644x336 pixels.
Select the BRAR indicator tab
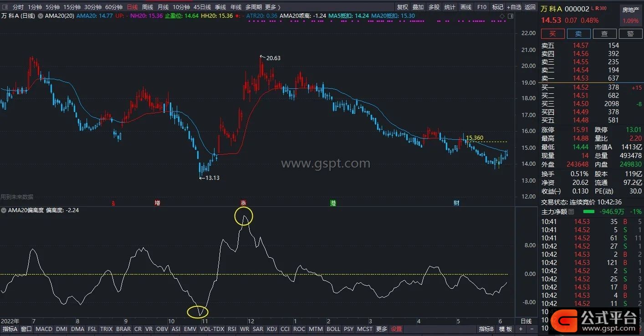click(x=123, y=329)
